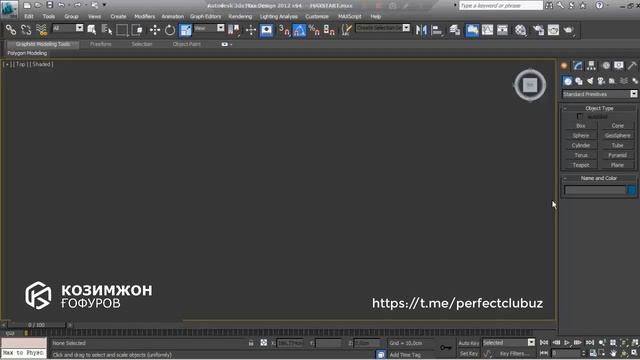Open the Render Setup dialog
The image size is (640, 360).
538,30
